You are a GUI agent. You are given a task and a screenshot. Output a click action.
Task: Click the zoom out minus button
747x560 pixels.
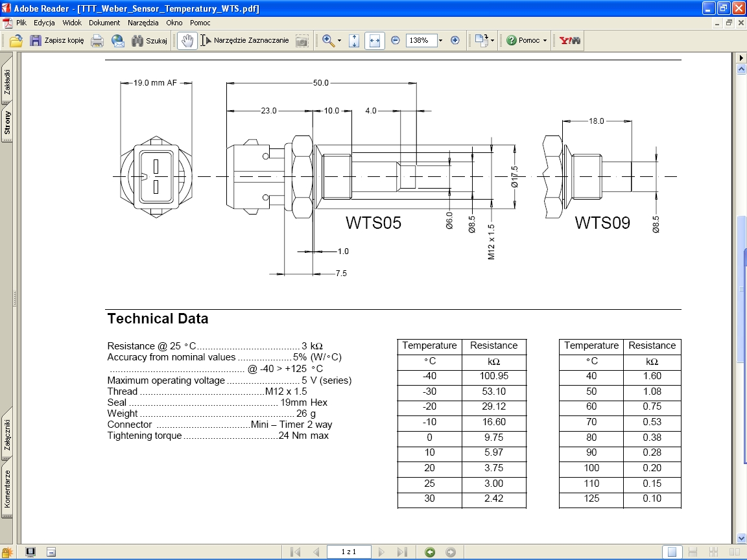coord(396,40)
